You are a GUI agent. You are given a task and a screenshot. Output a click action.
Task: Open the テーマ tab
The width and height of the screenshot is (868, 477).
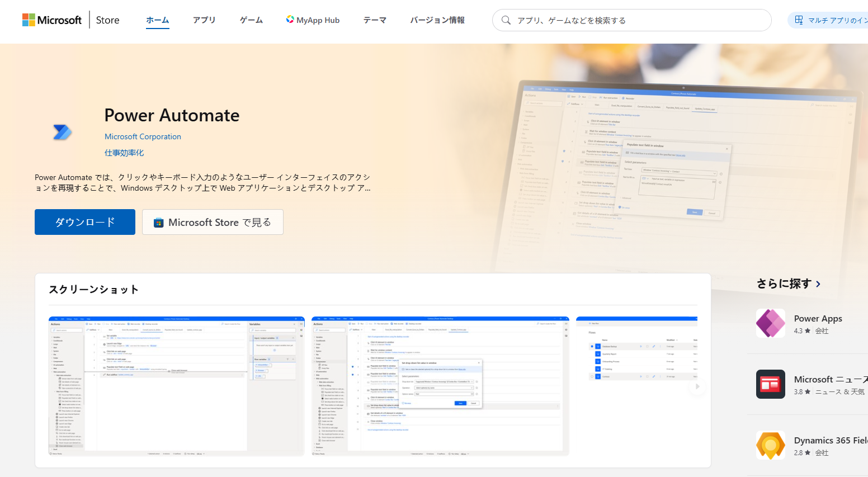[x=375, y=20]
